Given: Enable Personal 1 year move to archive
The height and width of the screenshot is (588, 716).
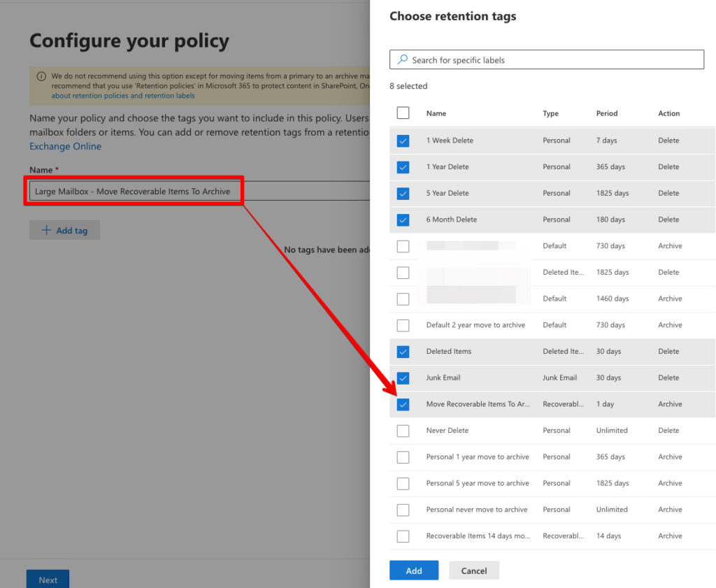Looking at the screenshot, I should point(403,457).
